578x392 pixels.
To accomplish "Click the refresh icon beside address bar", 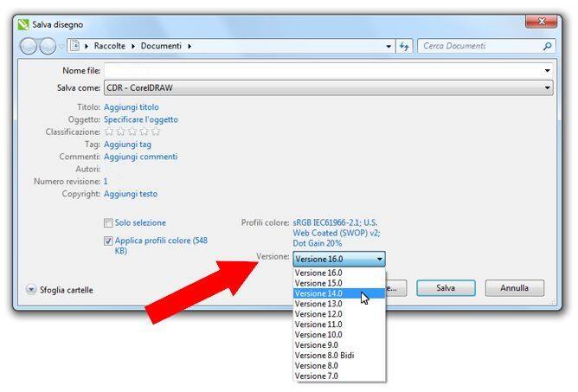I will [404, 46].
